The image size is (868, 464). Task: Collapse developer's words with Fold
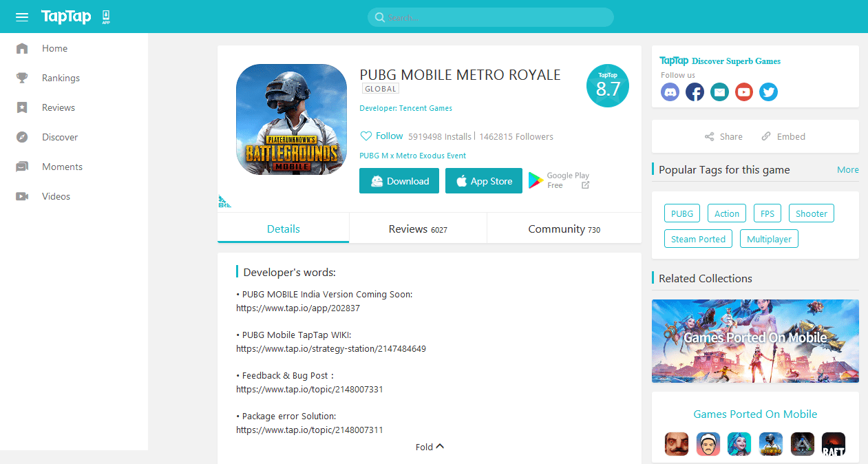pos(430,447)
